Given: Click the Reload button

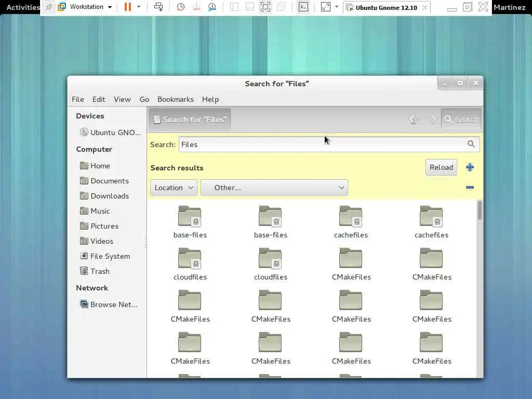Looking at the screenshot, I should coord(441,167).
